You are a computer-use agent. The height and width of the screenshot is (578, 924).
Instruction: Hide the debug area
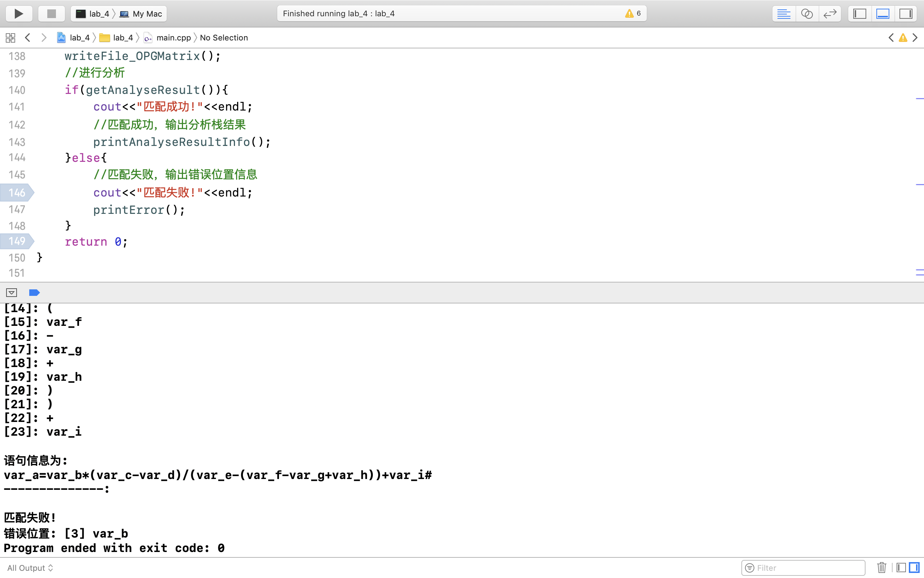click(x=12, y=293)
